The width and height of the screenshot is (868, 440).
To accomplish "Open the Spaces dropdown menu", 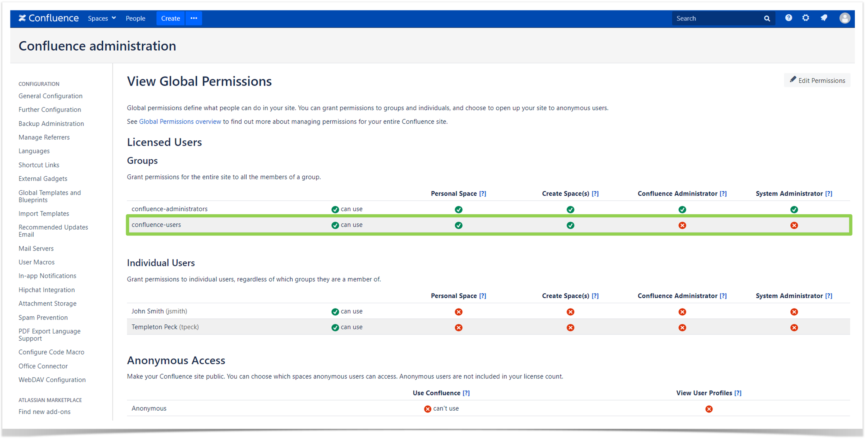I will coord(102,18).
